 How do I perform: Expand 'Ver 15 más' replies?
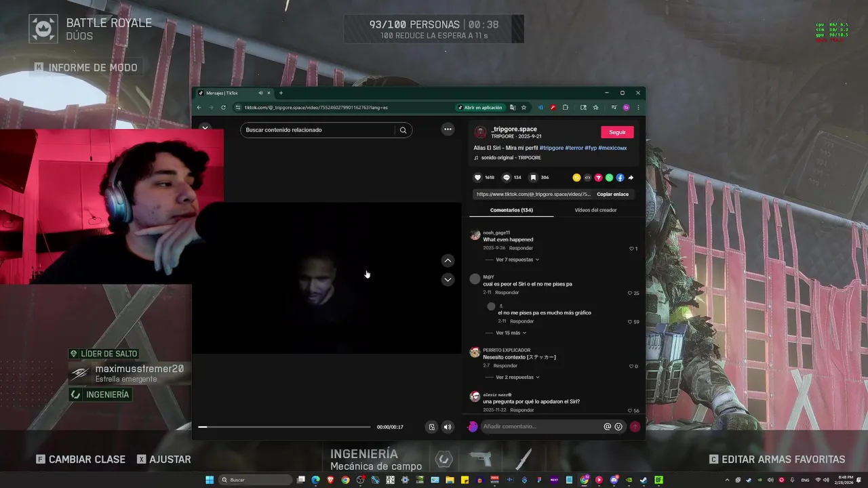point(511,333)
